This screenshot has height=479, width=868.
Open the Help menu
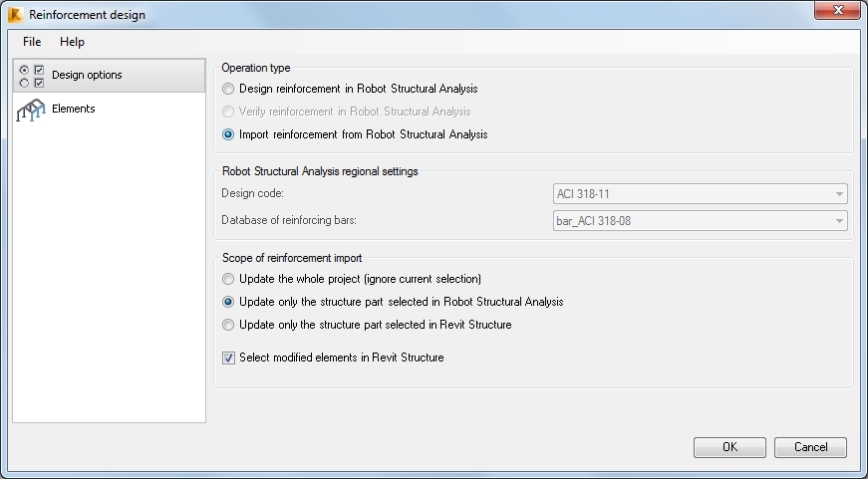tap(72, 42)
